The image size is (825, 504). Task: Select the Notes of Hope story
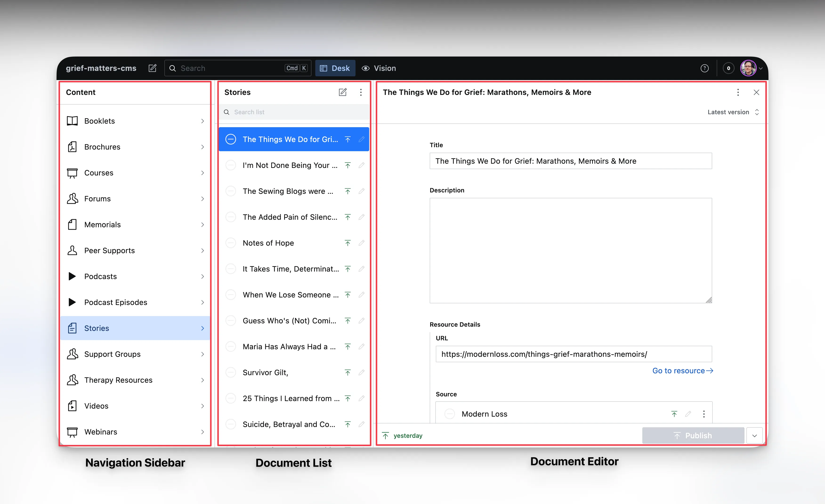(268, 243)
